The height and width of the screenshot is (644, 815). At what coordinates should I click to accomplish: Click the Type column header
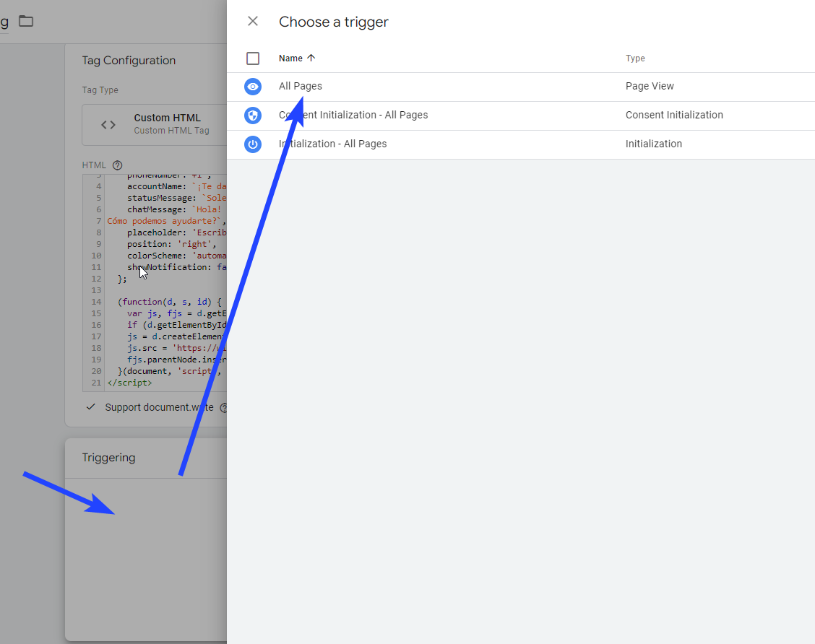pos(635,58)
